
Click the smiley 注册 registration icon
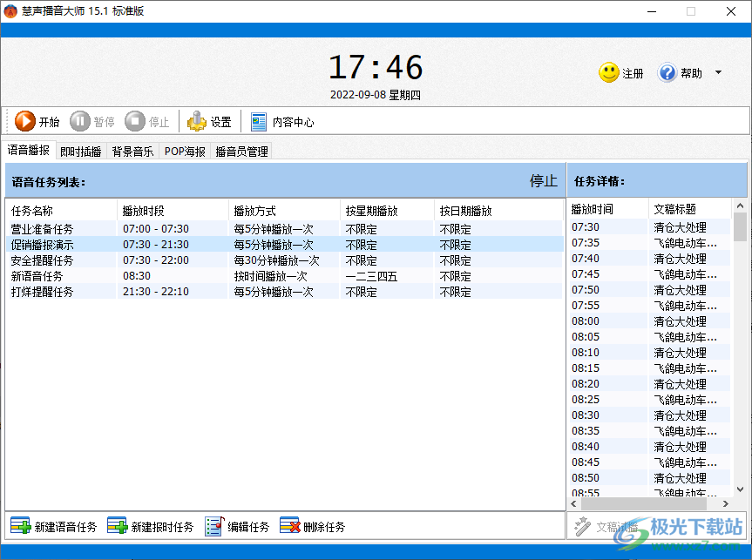click(609, 73)
